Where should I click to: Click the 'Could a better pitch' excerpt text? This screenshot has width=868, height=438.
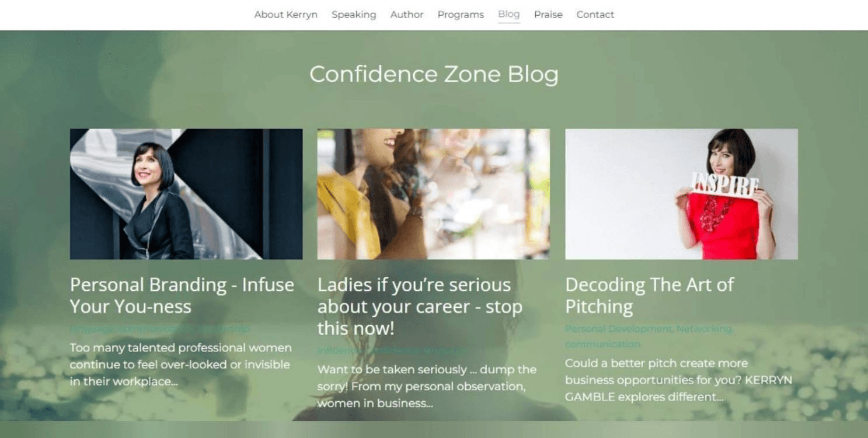(678, 380)
